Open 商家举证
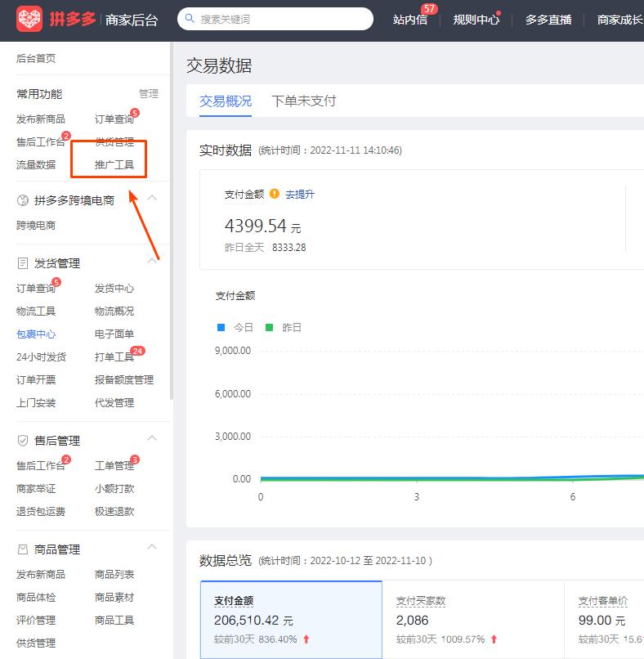Image resolution: width=644 pixels, height=659 pixels. tap(36, 489)
